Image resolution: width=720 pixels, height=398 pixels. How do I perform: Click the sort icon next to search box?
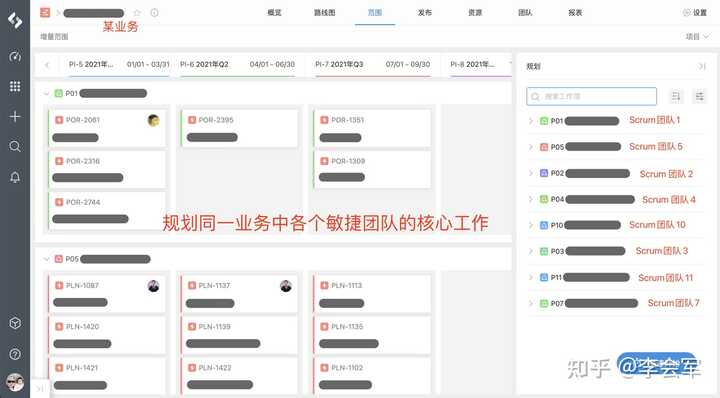tap(676, 96)
